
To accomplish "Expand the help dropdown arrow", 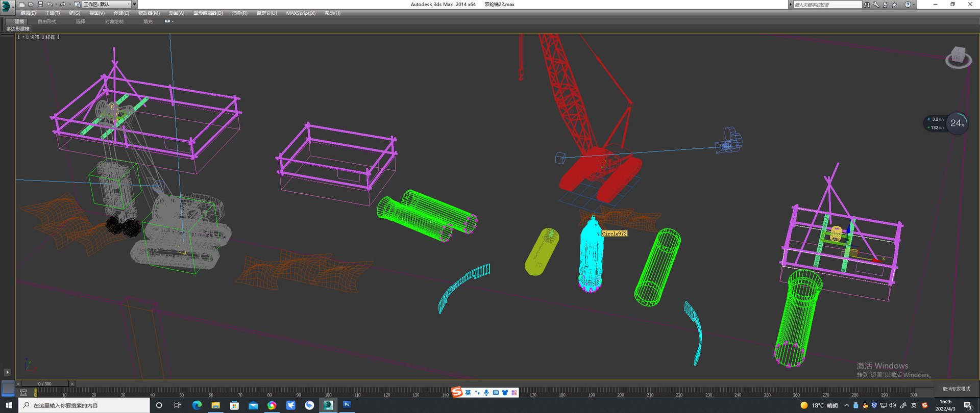I will point(914,5).
